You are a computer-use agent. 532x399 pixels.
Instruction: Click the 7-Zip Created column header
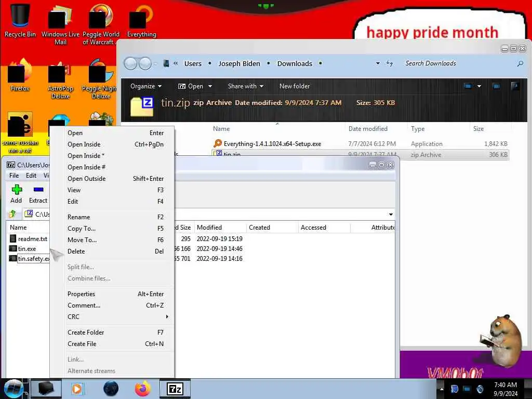(272, 228)
